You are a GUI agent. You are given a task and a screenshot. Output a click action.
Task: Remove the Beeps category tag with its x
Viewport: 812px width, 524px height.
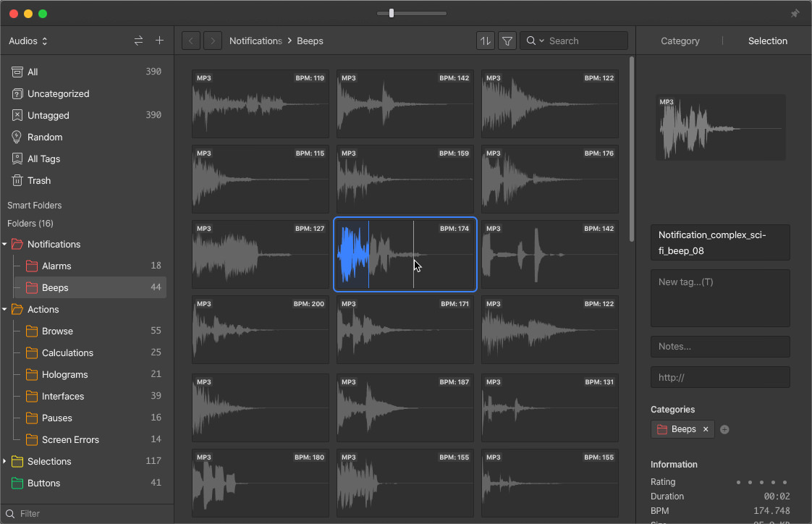coord(706,428)
